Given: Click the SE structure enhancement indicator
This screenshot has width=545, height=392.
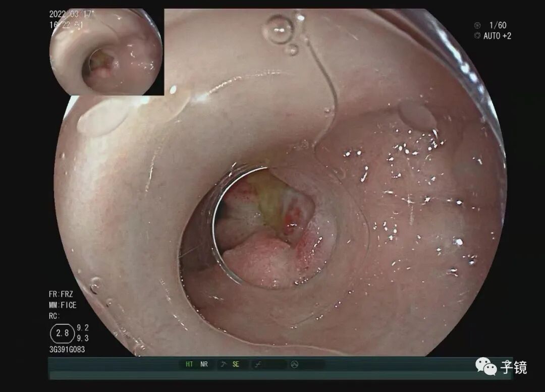Looking at the screenshot, I should tap(236, 364).
